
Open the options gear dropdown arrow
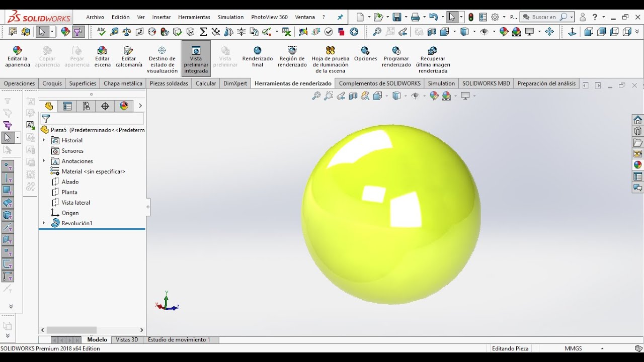504,17
